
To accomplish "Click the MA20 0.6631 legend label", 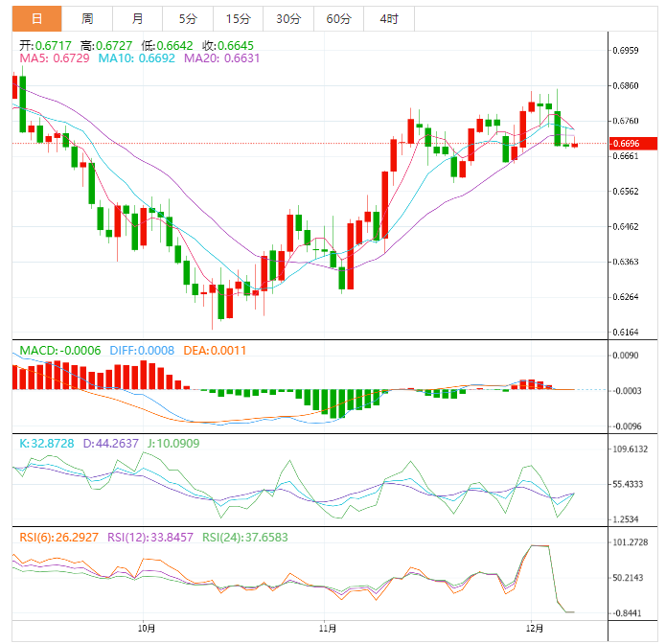I will 221,58.
